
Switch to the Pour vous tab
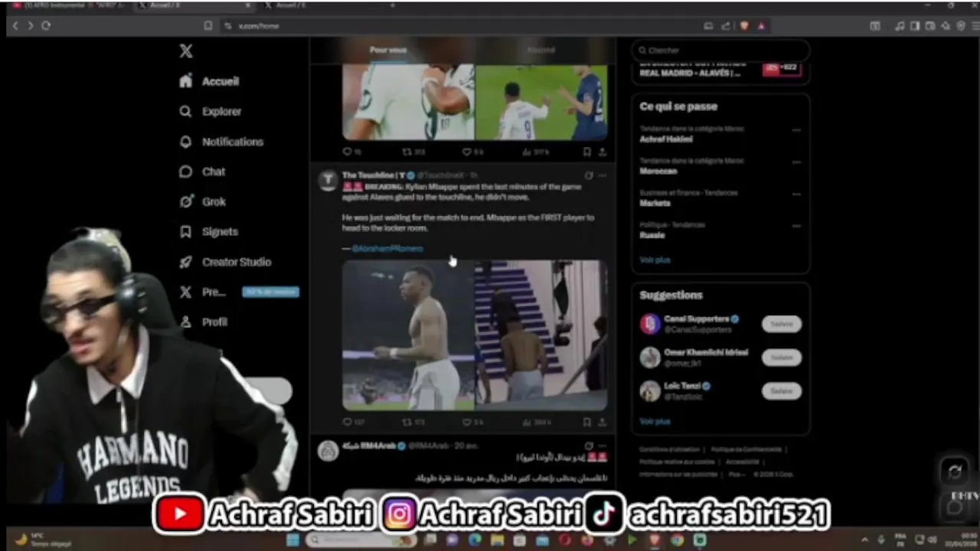(388, 51)
